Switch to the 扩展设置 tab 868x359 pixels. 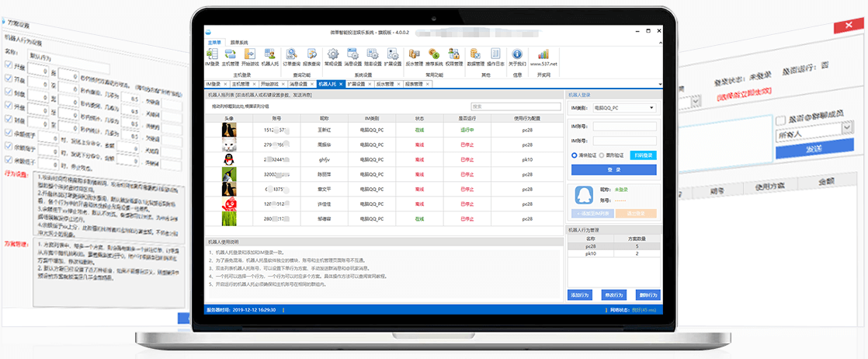point(356,83)
